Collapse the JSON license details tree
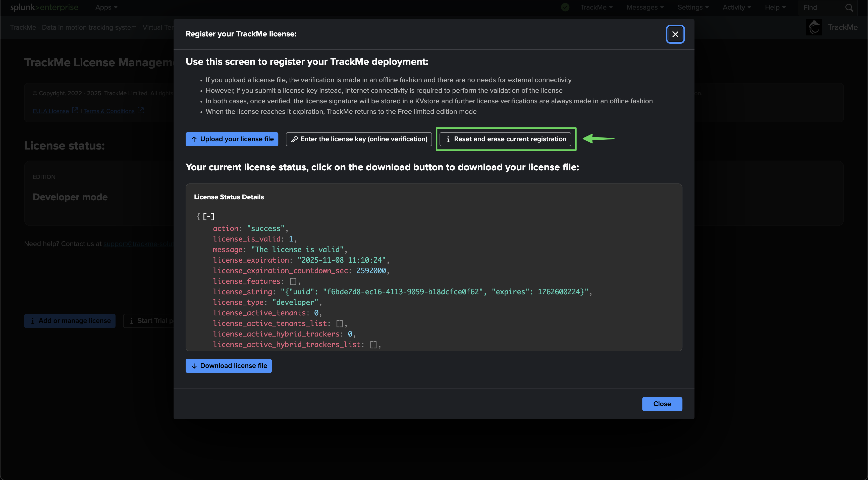 208,216
